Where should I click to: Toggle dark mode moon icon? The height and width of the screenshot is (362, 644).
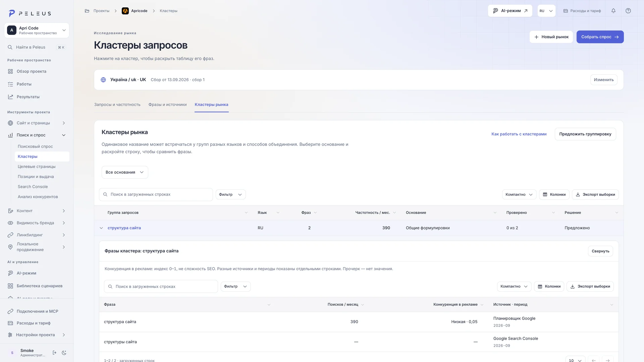coord(64,353)
